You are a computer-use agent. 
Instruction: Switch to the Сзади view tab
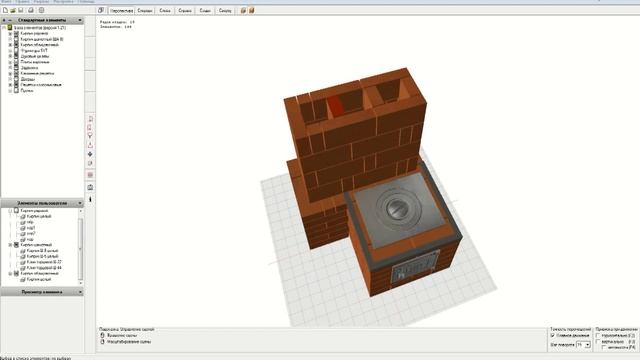tap(205, 11)
